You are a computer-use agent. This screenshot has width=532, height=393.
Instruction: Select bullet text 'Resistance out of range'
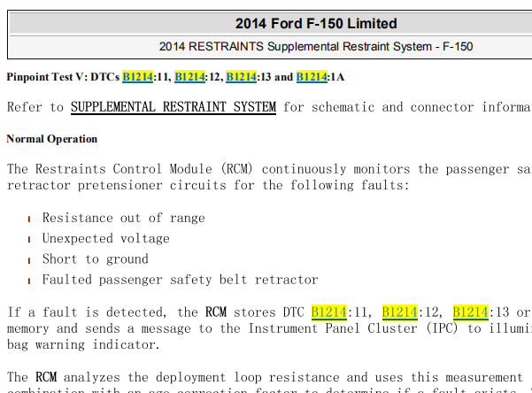tap(124, 218)
